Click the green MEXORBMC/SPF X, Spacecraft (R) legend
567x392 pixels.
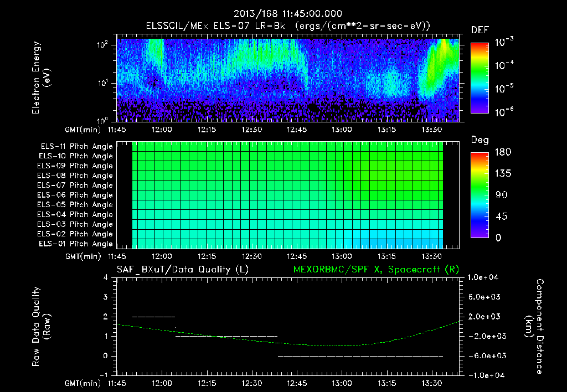tap(376, 270)
